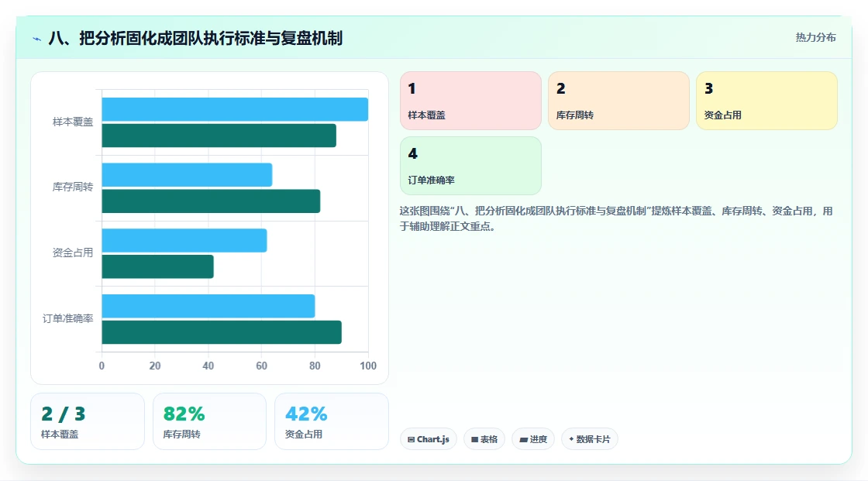Click the green bar for 订单准确率
Screen dimensions: 868x481
tap(222, 332)
